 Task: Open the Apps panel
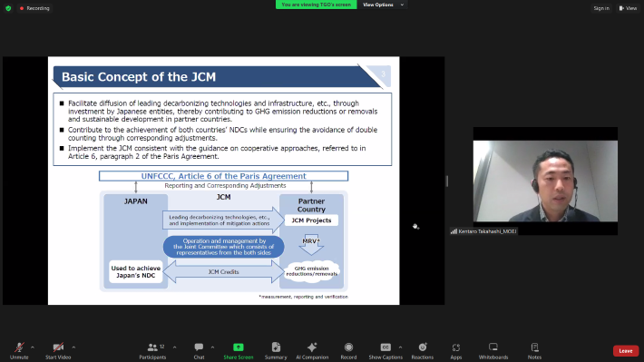click(456, 351)
